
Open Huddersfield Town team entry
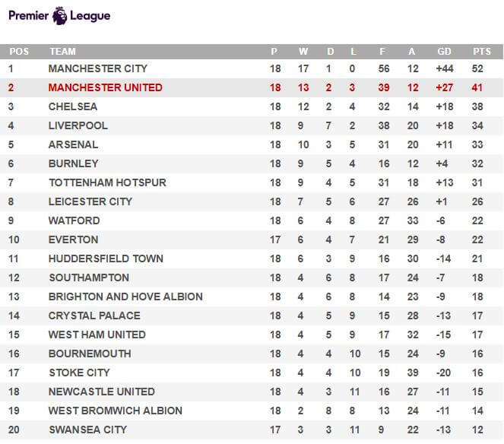pyautogui.click(x=106, y=258)
